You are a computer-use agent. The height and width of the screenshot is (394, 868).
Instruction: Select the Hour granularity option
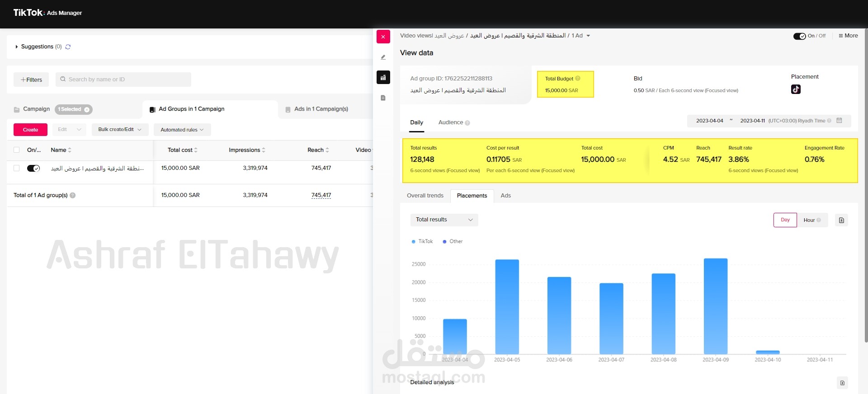(812, 220)
